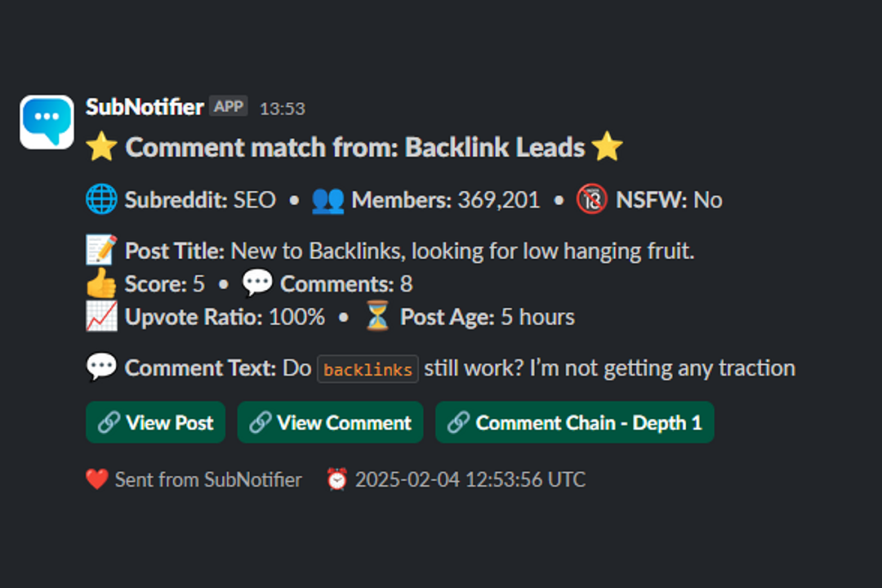Click Comment Chain - Depth 1

574,422
